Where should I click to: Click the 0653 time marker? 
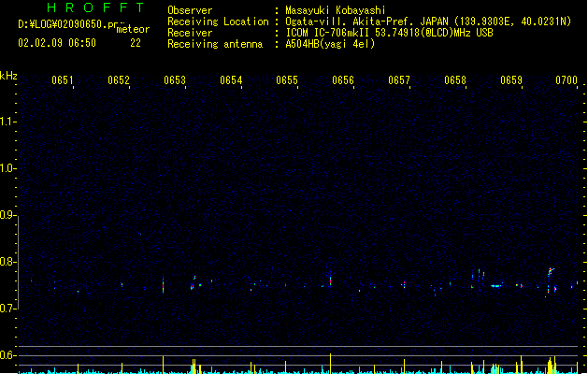coord(175,80)
